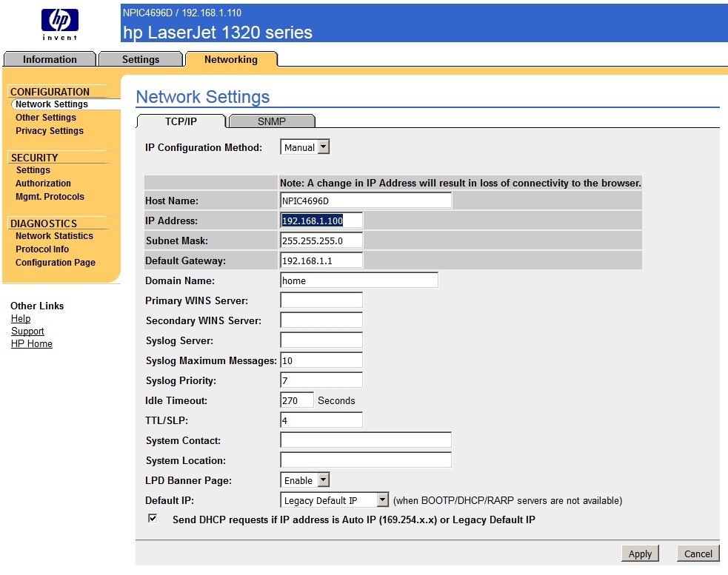Open the Help link
This screenshot has width=728, height=575.
[21, 319]
